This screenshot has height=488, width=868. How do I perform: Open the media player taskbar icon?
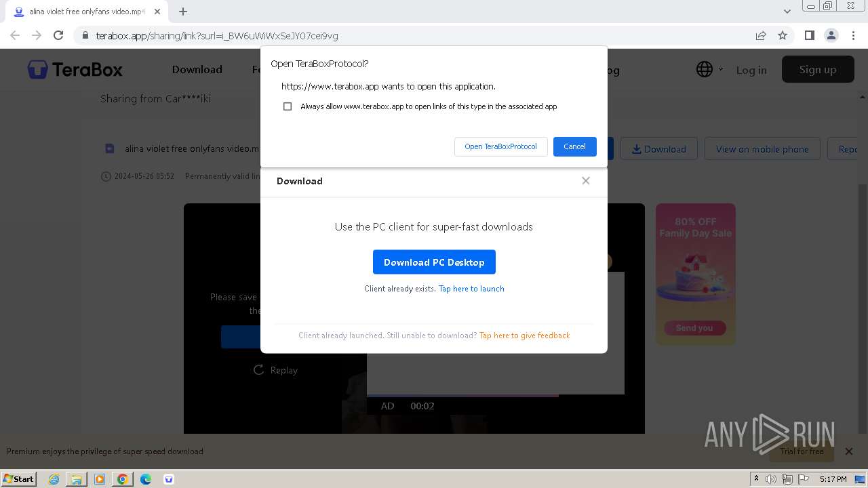(100, 479)
